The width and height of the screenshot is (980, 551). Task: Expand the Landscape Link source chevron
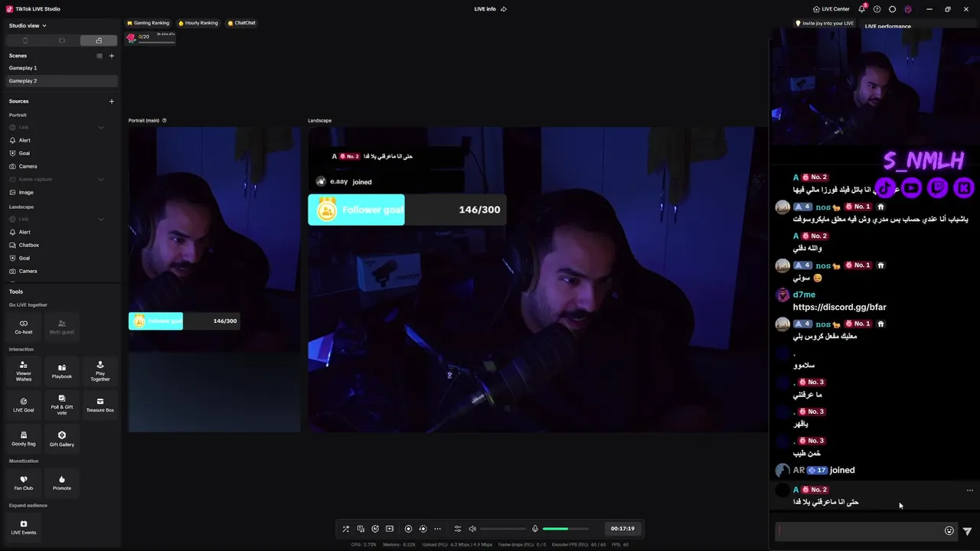(x=101, y=219)
